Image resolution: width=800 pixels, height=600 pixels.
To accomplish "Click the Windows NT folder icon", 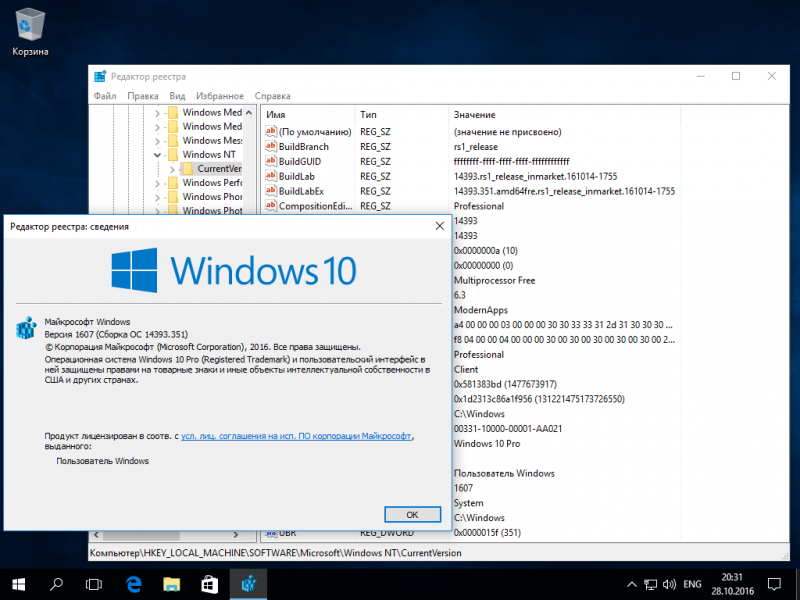I will [x=173, y=154].
